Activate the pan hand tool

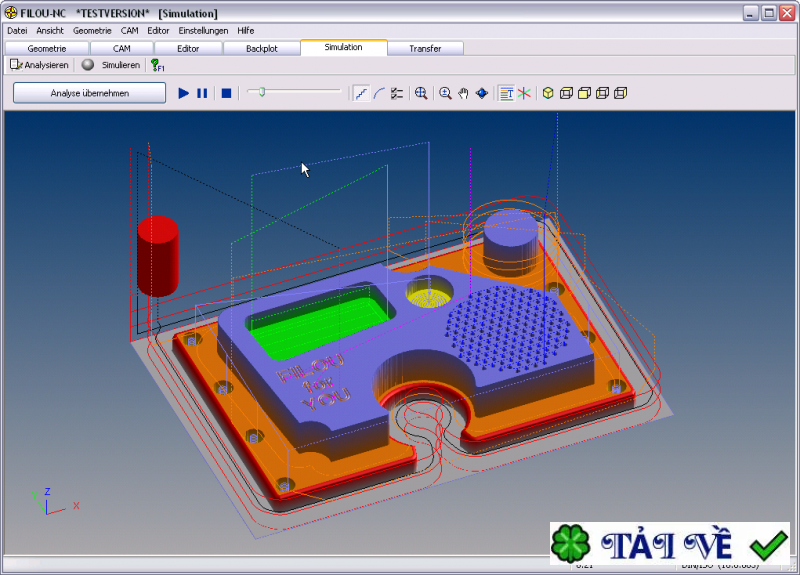pyautogui.click(x=463, y=93)
